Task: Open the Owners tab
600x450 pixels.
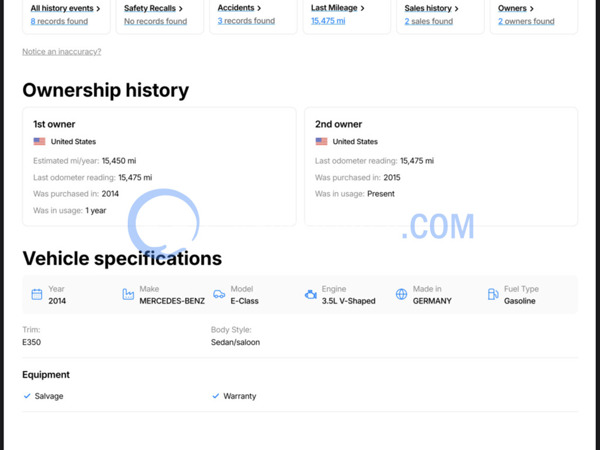Action: 515,8
